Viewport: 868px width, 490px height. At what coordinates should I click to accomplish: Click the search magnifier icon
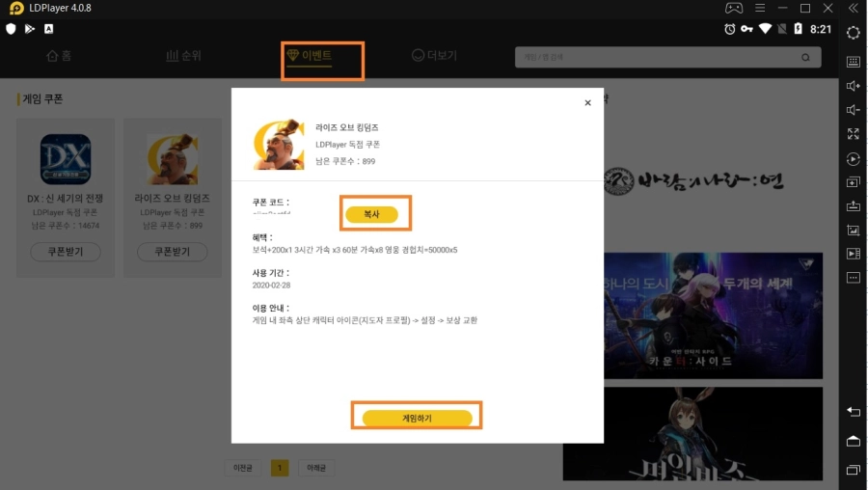point(805,58)
